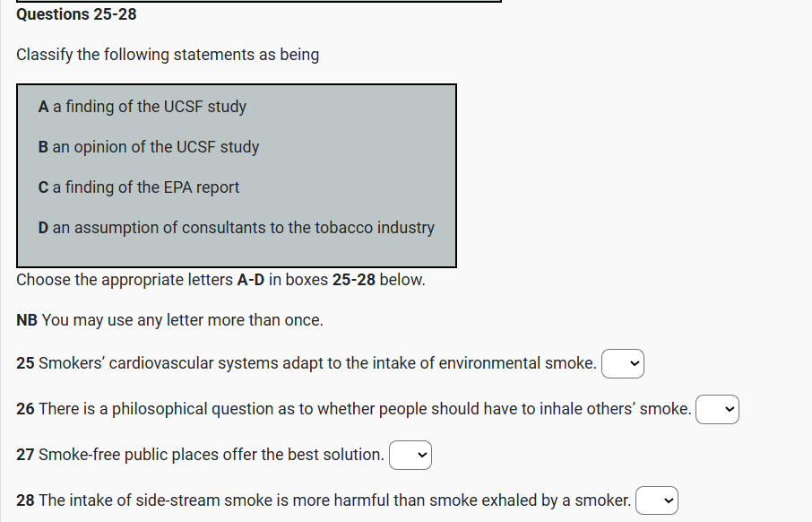Click the "Questions 25-28" heading

point(76,14)
